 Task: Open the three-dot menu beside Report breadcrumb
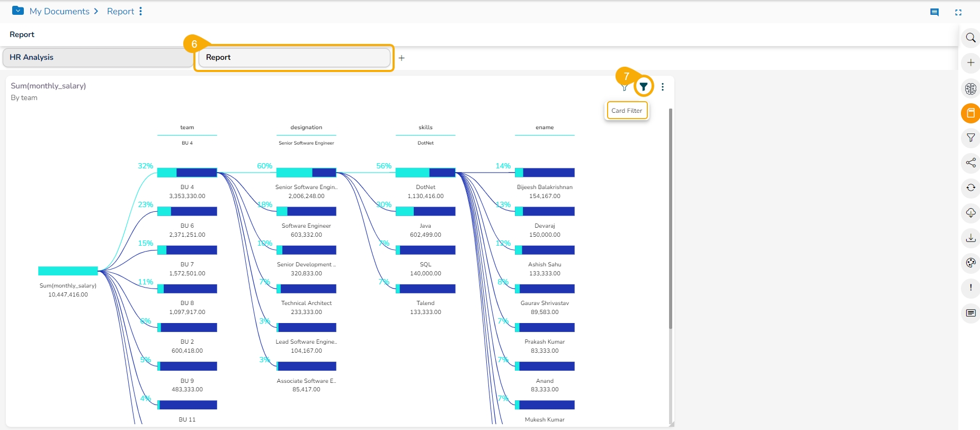click(x=140, y=11)
